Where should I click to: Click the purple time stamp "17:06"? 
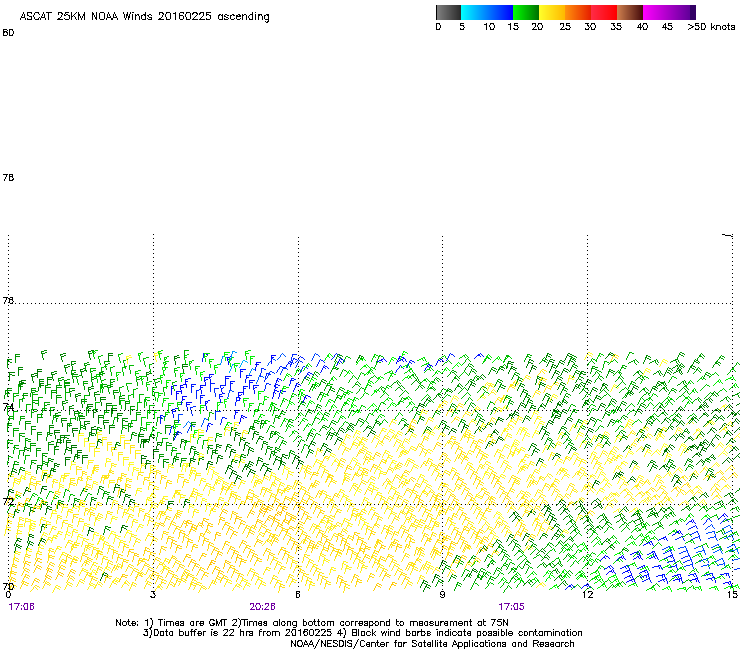click(x=21, y=607)
